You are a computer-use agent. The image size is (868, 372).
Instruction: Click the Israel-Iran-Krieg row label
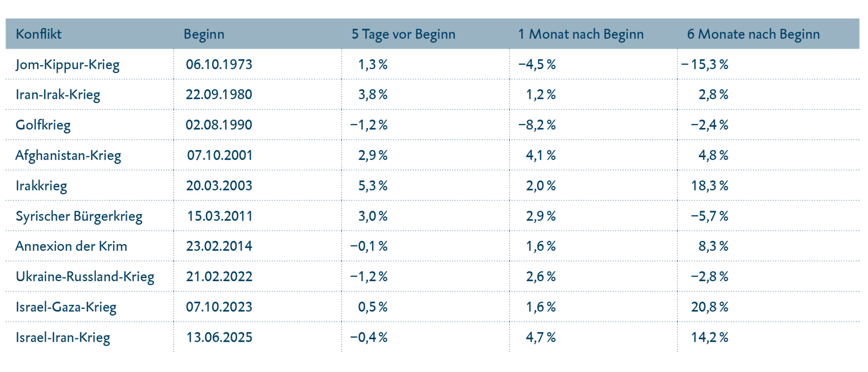click(x=63, y=337)
